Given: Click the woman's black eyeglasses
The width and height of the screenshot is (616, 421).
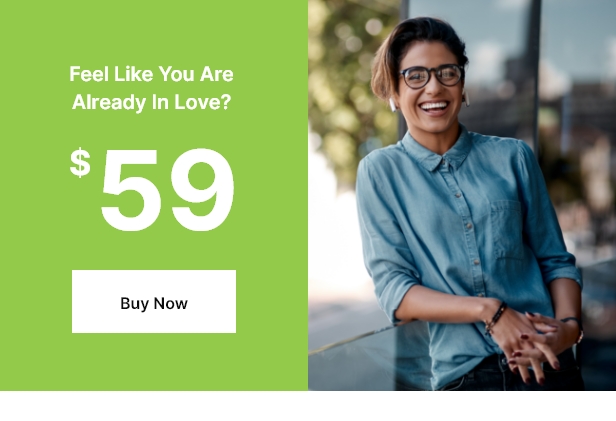Looking at the screenshot, I should [x=432, y=76].
